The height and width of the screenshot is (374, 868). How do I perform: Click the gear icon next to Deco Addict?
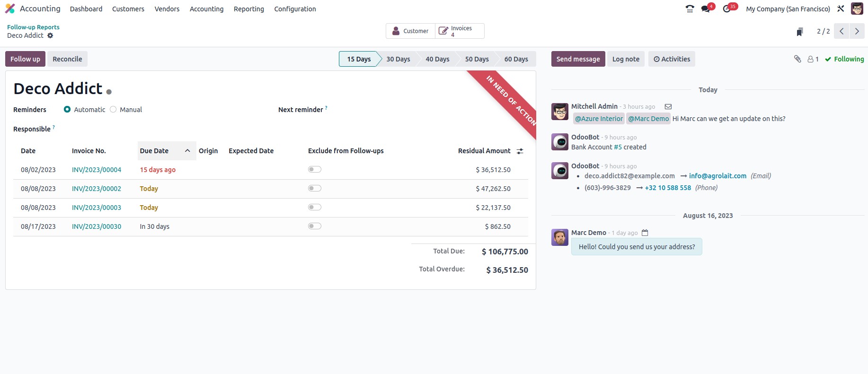pos(50,35)
